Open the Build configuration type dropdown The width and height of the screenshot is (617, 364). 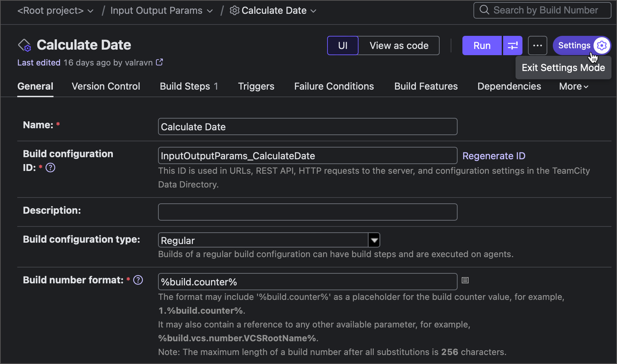tap(374, 240)
